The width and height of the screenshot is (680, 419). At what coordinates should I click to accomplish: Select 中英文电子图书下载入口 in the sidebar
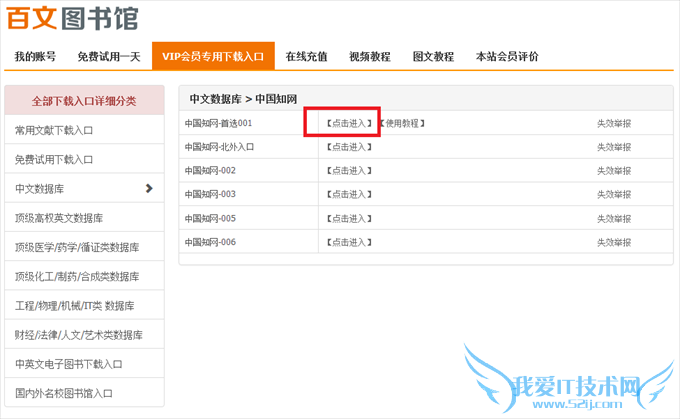[84, 364]
